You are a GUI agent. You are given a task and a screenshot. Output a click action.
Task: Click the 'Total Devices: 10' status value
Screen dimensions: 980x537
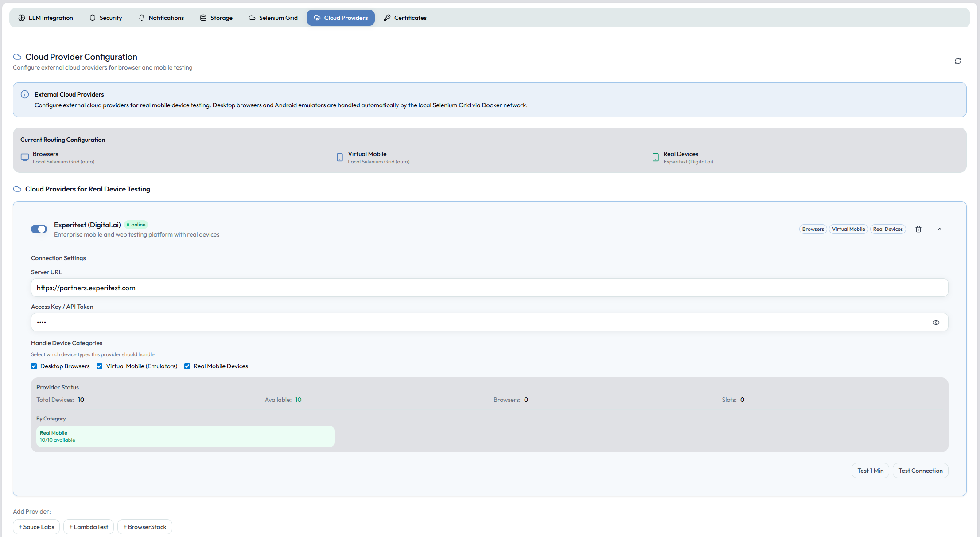pyautogui.click(x=60, y=400)
